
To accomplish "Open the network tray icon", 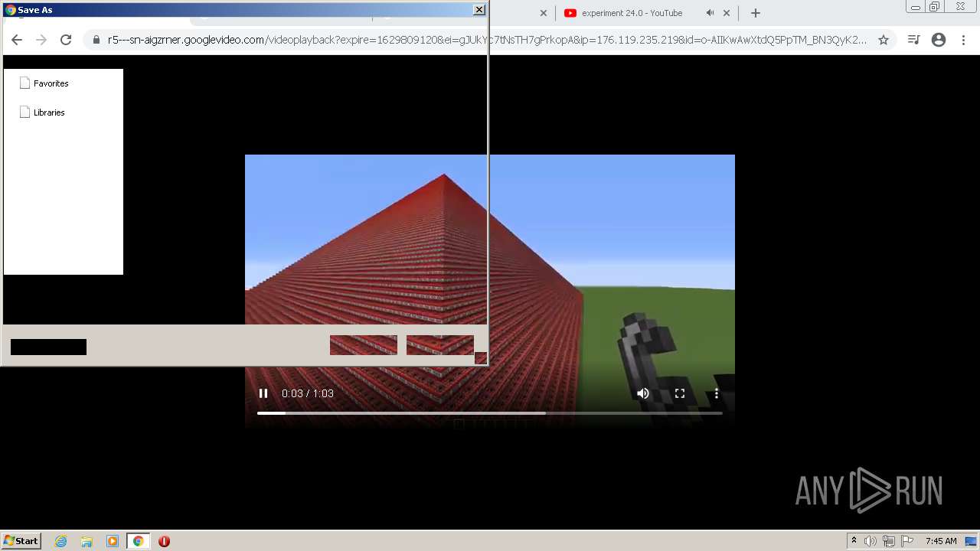I will (889, 541).
